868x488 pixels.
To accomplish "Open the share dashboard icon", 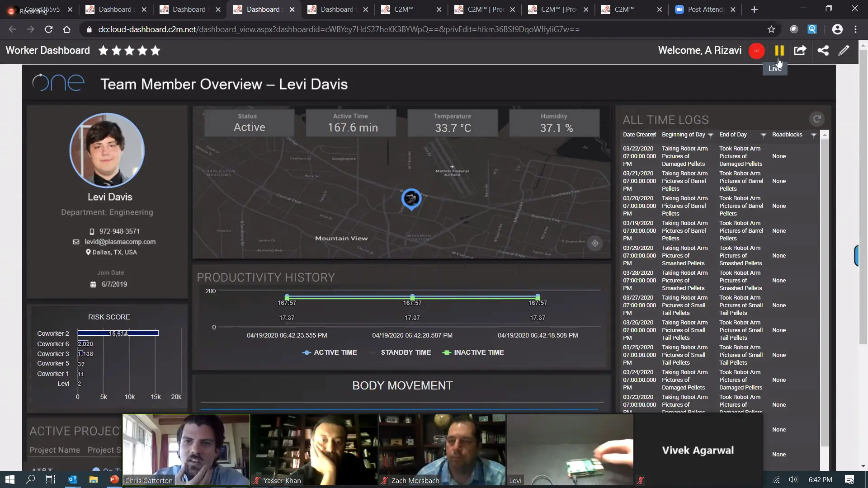I will 823,51.
